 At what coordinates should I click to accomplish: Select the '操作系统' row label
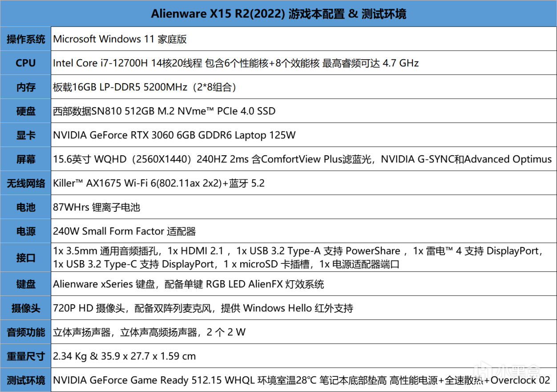(25, 39)
